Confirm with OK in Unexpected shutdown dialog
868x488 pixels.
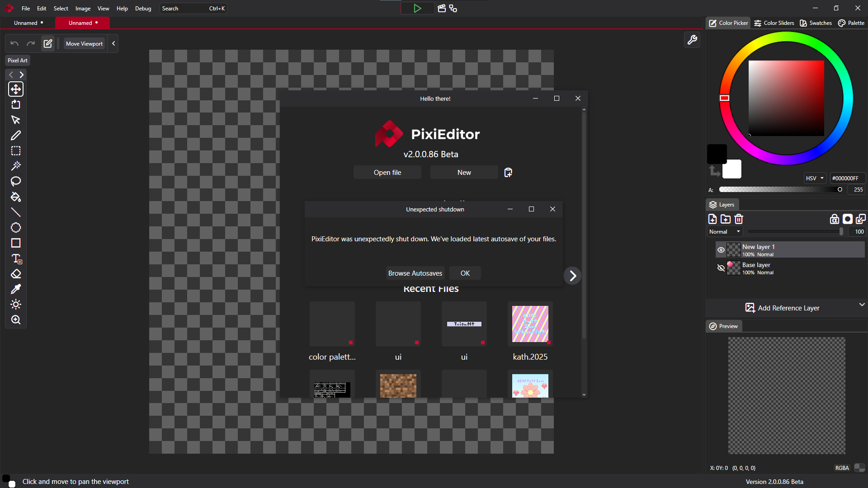pyautogui.click(x=465, y=273)
